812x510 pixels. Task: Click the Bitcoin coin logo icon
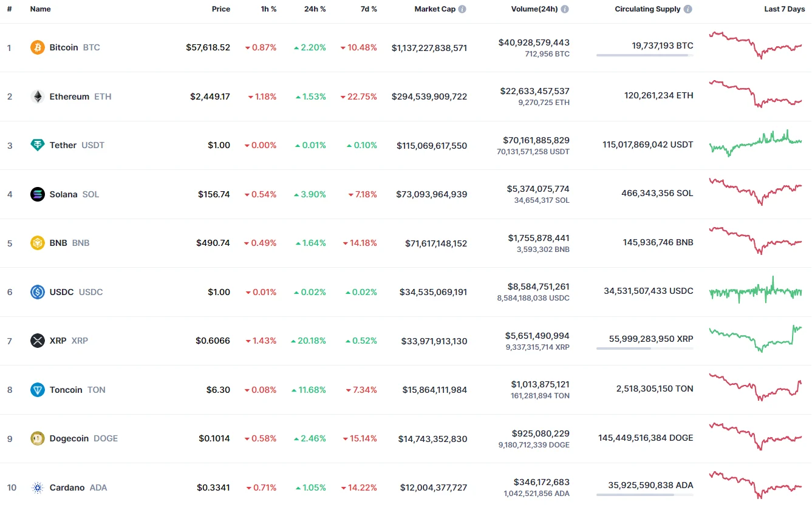point(38,47)
